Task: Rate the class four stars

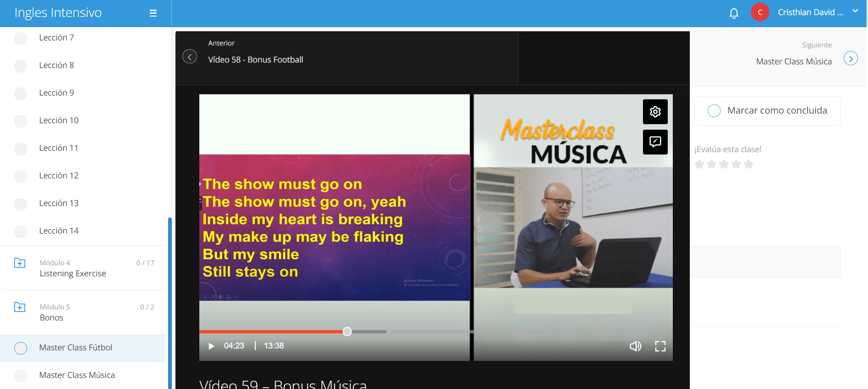Action: (736, 164)
